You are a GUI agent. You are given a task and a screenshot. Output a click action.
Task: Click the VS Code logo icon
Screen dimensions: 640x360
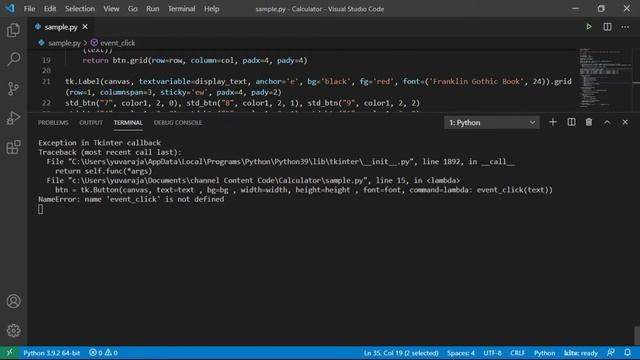point(10,8)
